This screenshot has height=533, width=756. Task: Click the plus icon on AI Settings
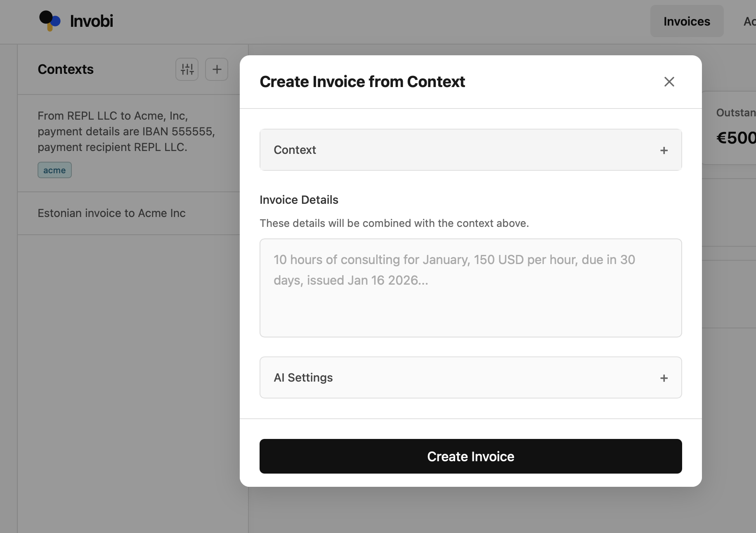(x=664, y=378)
